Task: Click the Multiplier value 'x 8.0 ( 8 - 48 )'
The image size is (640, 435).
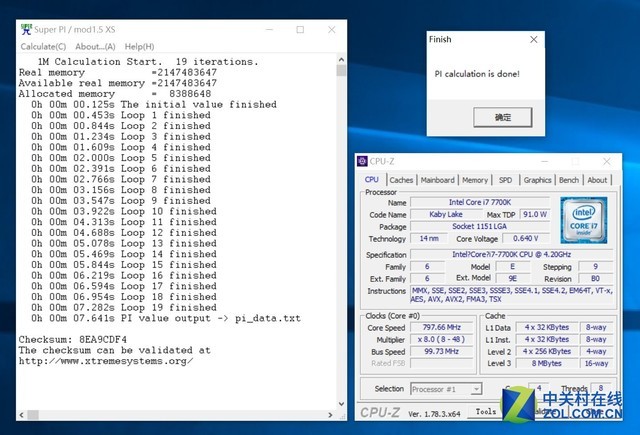Action: tap(442, 340)
